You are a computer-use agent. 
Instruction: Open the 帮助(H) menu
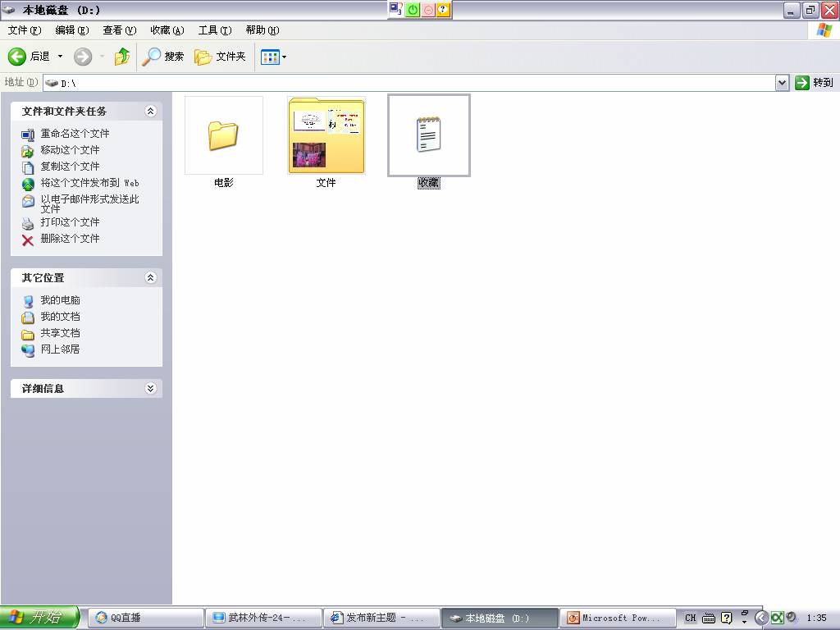[x=262, y=30]
